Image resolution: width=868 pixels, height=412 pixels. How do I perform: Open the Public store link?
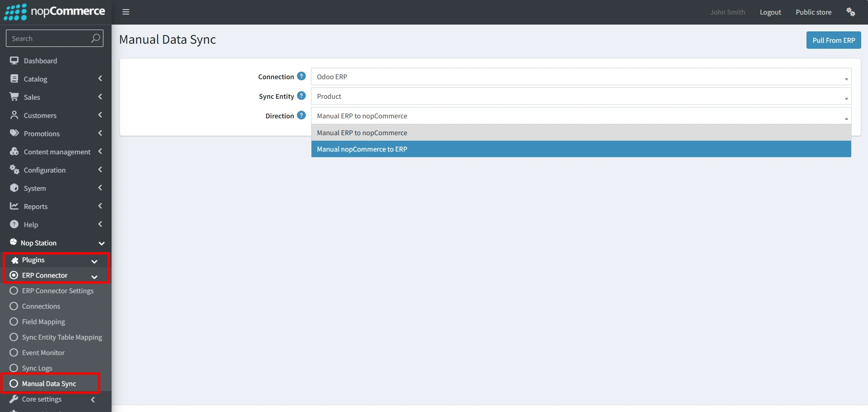[x=813, y=12]
